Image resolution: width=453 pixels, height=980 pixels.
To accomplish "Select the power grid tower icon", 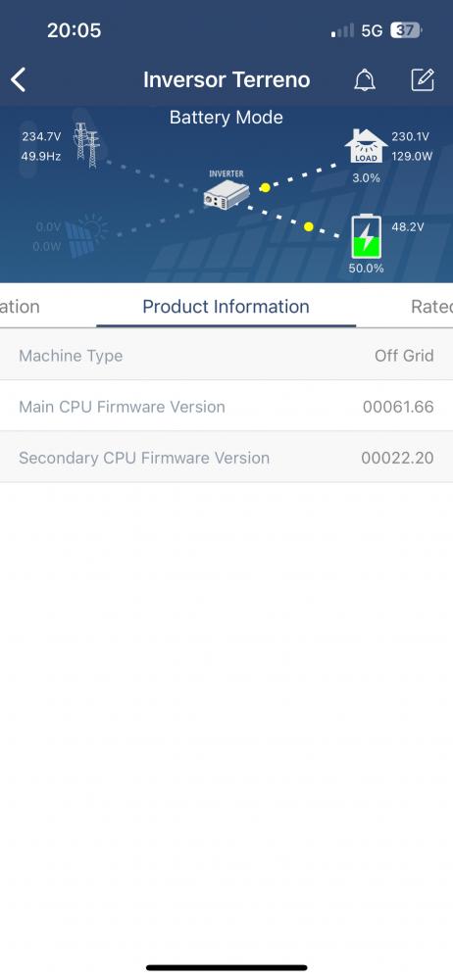I will [x=86, y=145].
